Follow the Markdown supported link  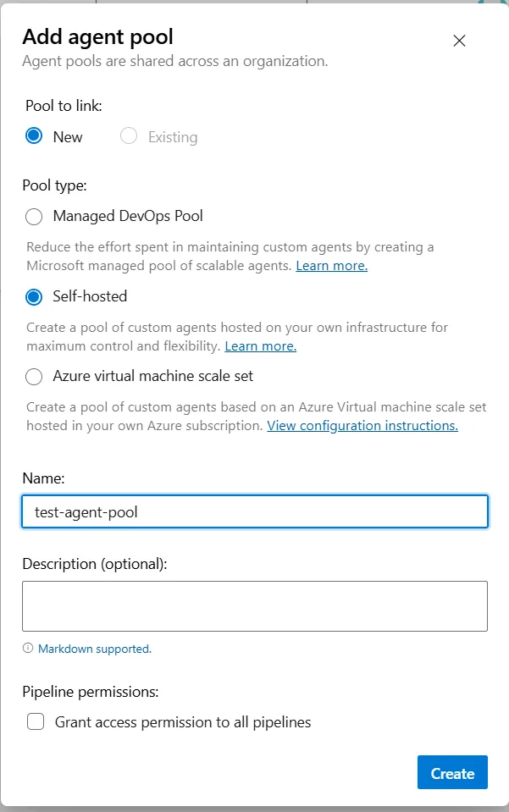(x=95, y=649)
